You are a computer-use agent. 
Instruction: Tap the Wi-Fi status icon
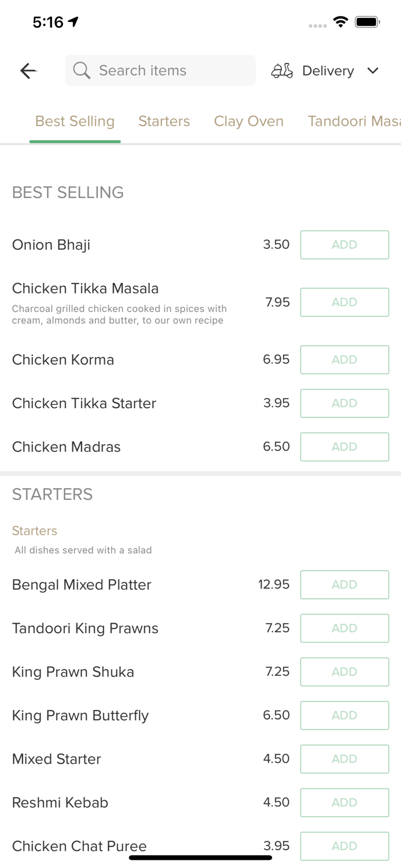pyautogui.click(x=340, y=22)
